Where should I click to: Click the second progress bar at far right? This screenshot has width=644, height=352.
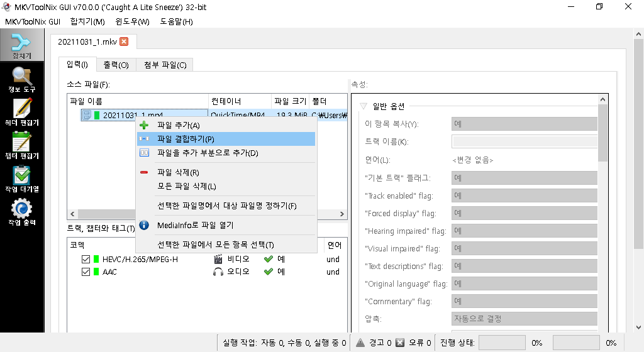pyautogui.click(x=576, y=343)
